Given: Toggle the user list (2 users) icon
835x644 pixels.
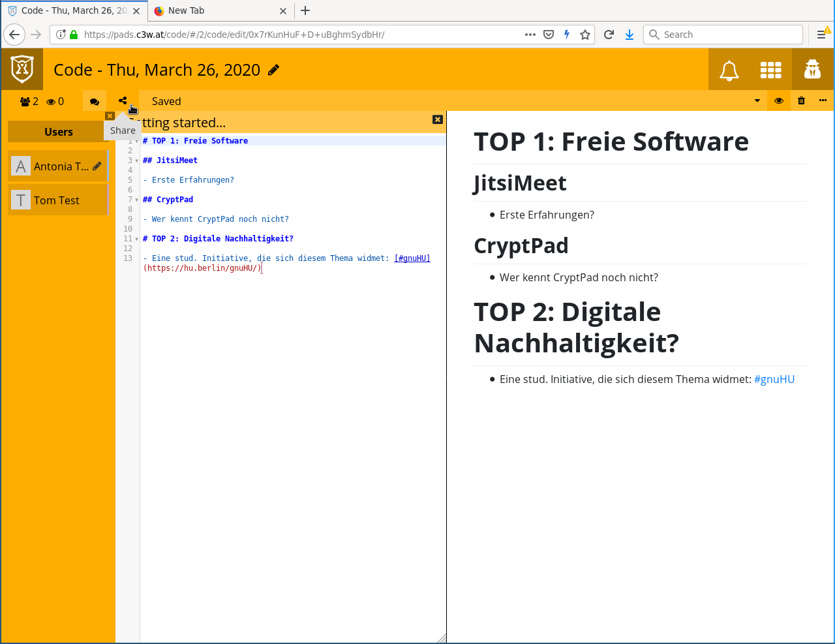Looking at the screenshot, I should coord(29,101).
